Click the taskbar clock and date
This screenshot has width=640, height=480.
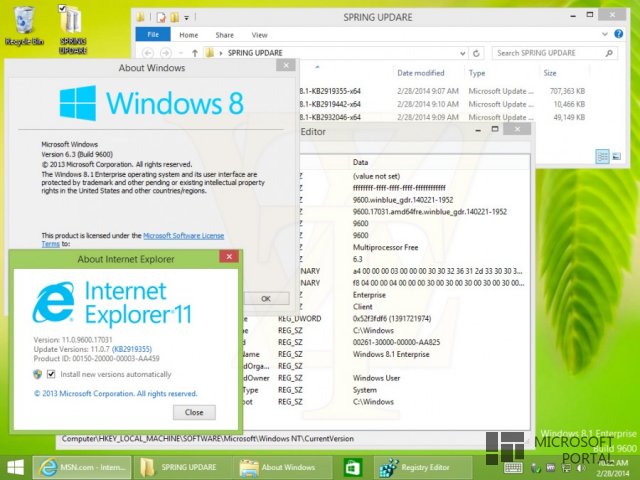tap(612, 469)
